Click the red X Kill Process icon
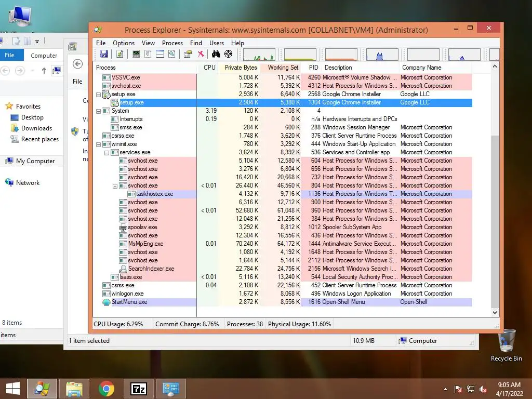The height and width of the screenshot is (399, 532). [x=201, y=54]
